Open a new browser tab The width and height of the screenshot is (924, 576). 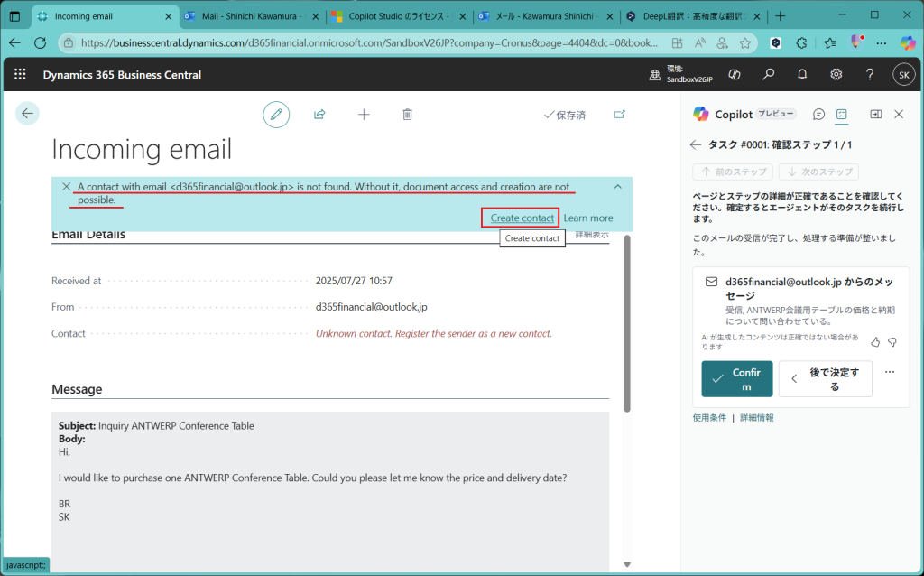781,16
